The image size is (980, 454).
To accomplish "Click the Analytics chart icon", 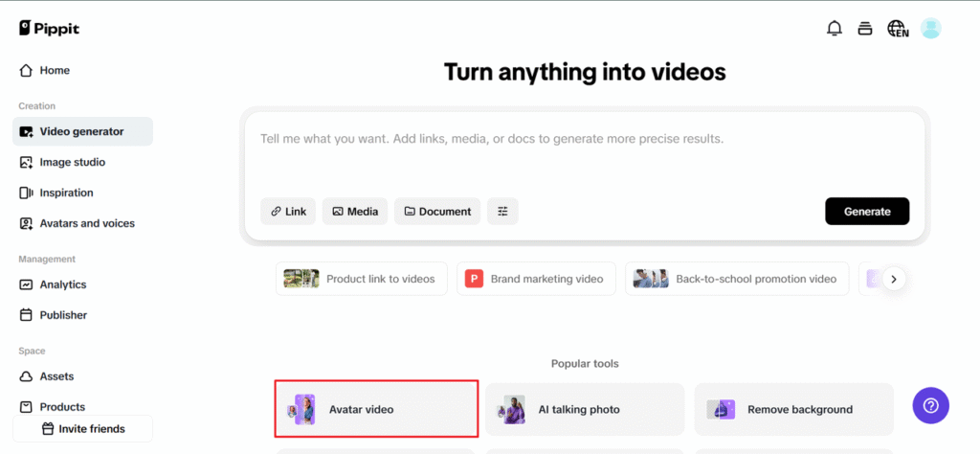I will click(26, 284).
